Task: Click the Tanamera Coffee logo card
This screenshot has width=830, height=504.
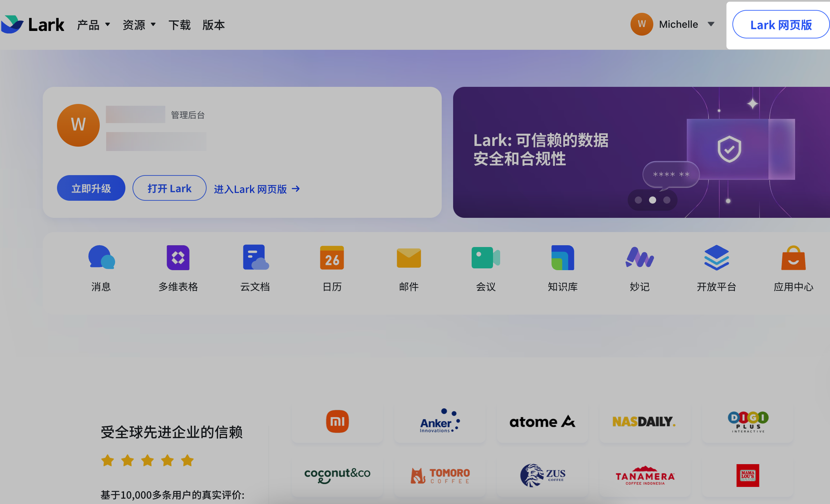Action: (x=645, y=476)
